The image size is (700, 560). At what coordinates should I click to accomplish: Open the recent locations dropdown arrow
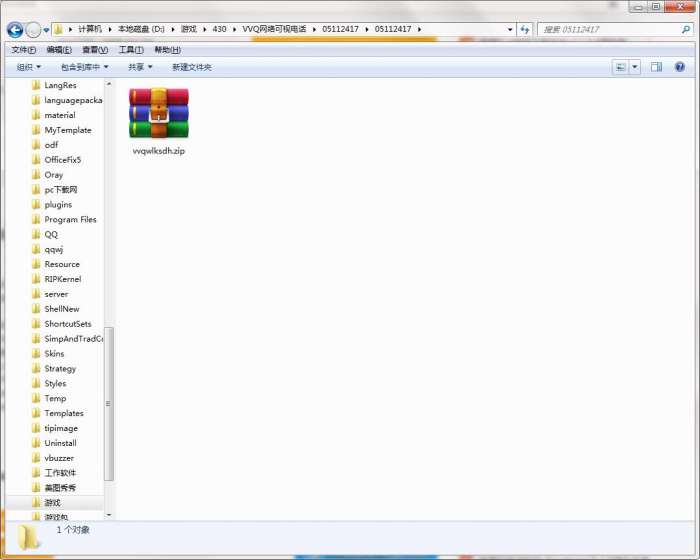(x=46, y=30)
